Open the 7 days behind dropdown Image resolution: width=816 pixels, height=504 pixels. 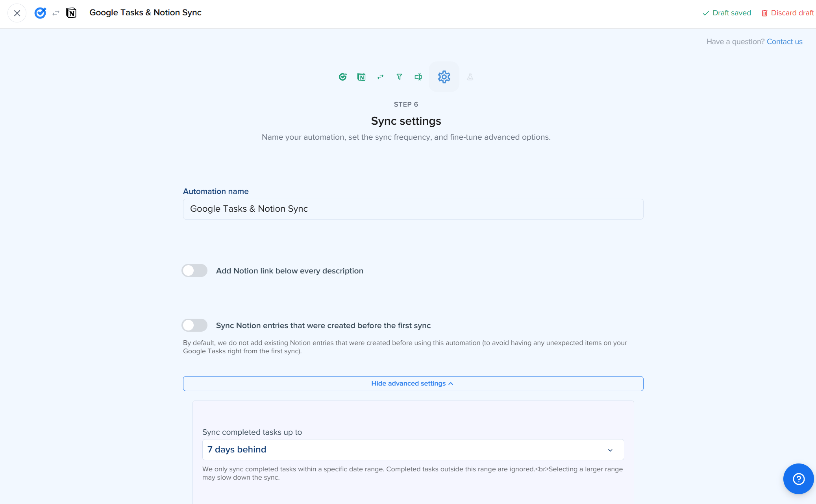pyautogui.click(x=413, y=450)
